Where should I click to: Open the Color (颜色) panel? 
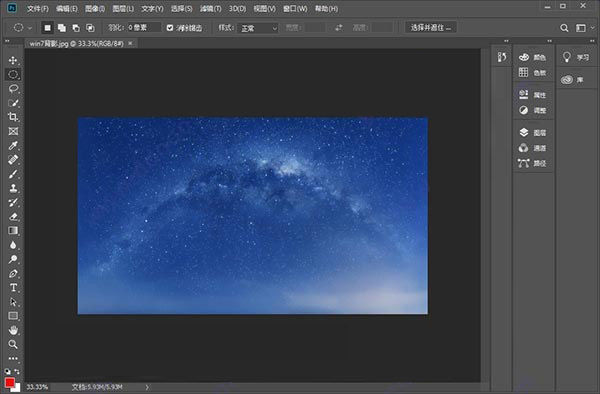(533, 57)
